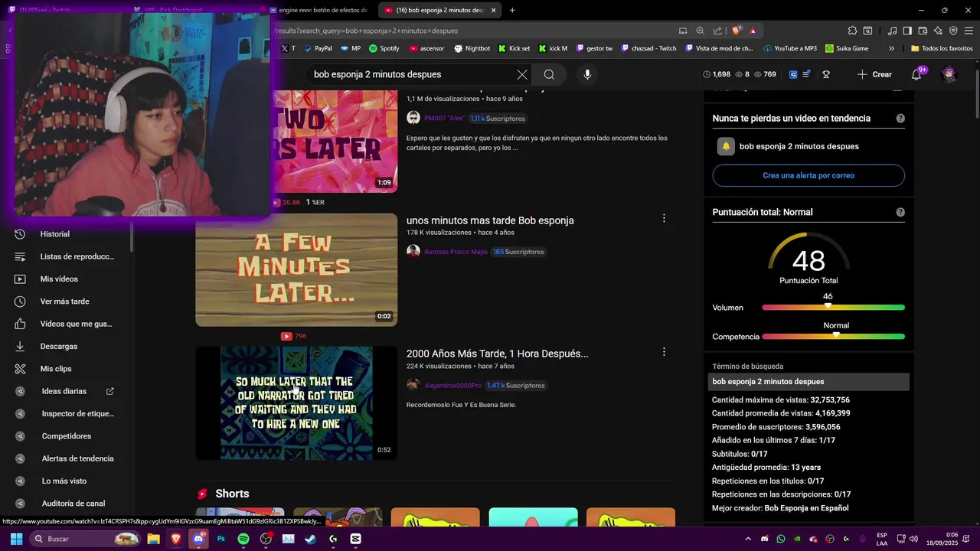Expand the hidden bookmarks chevron
The image size is (980, 551).
(x=891, y=48)
